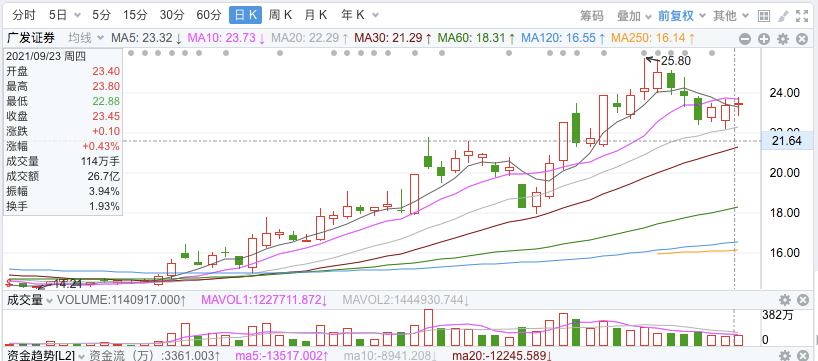Viewport: 818px width, 361px height.
Task: Select the drawing pencil tool icon
Action: (783, 16)
